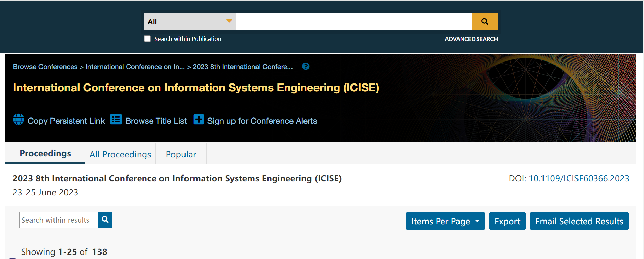The width and height of the screenshot is (644, 259).
Task: Click the search-within-results magnifier button
Action: pyautogui.click(x=105, y=220)
